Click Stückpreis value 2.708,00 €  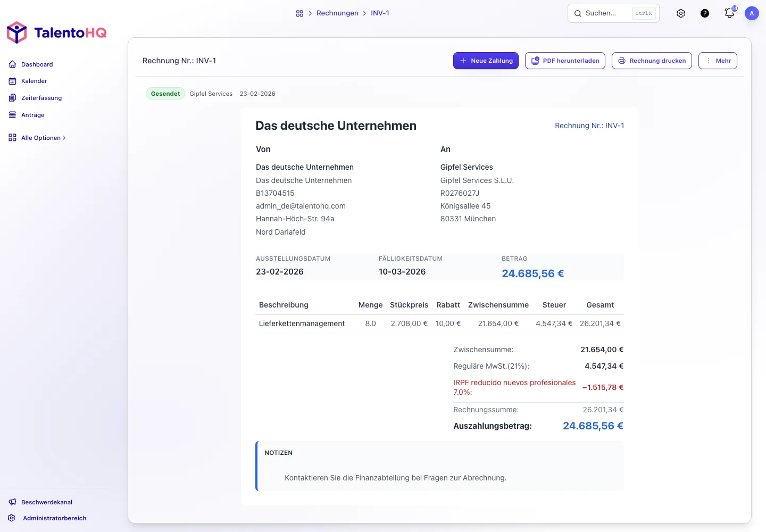pos(409,323)
